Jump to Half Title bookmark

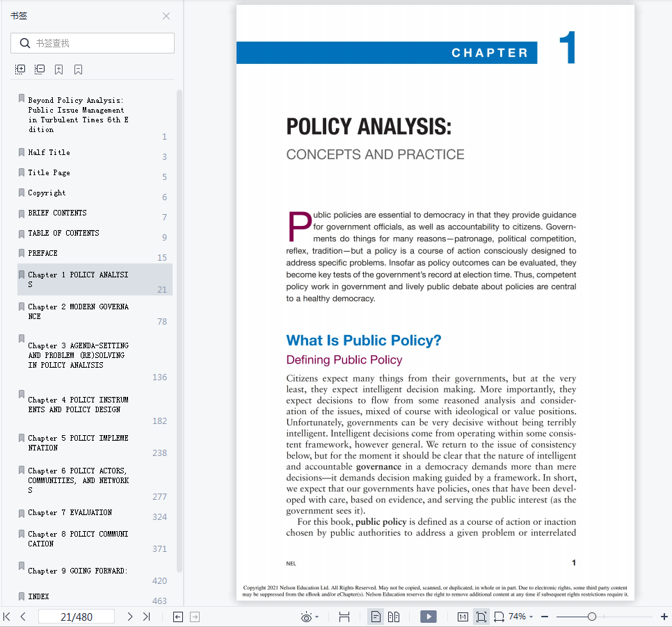[49, 152]
